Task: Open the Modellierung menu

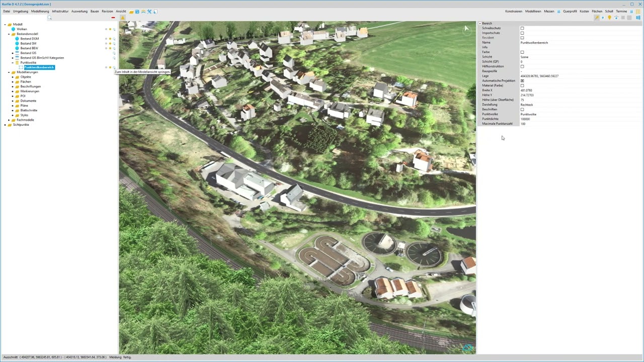Action: pos(40,11)
